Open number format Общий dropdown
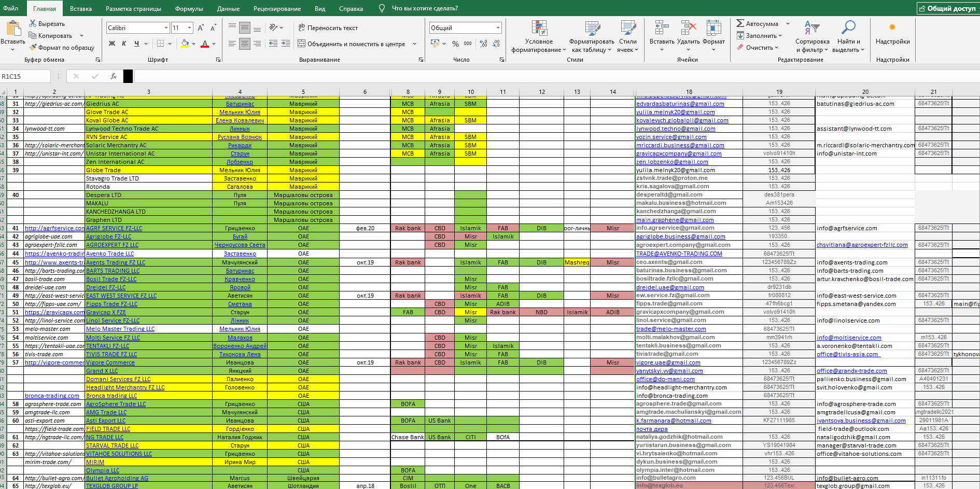 (x=498, y=28)
